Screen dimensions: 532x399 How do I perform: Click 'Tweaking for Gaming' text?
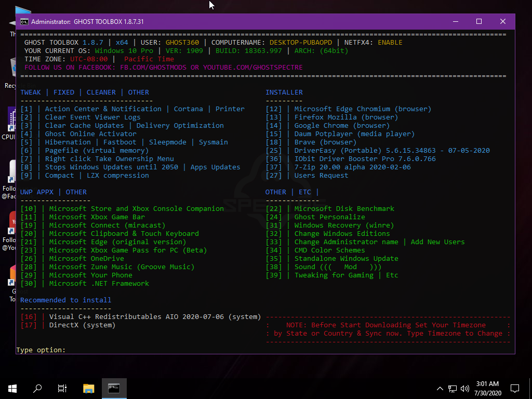pyautogui.click(x=334, y=275)
